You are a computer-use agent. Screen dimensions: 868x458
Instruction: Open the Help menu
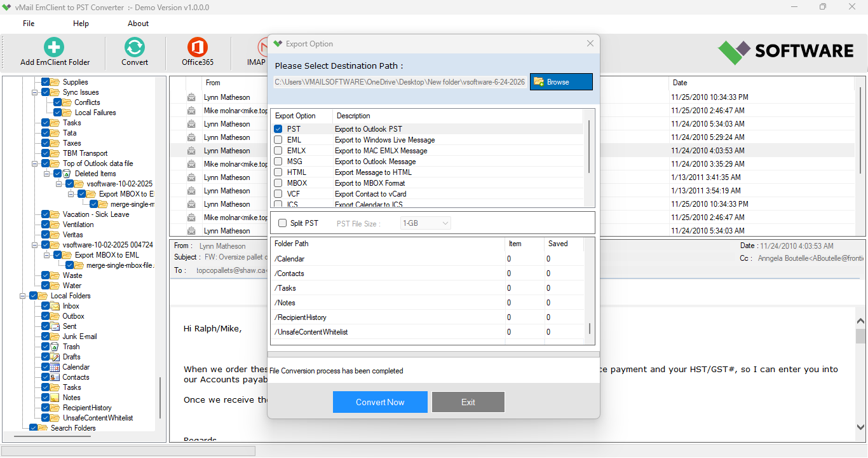point(81,24)
